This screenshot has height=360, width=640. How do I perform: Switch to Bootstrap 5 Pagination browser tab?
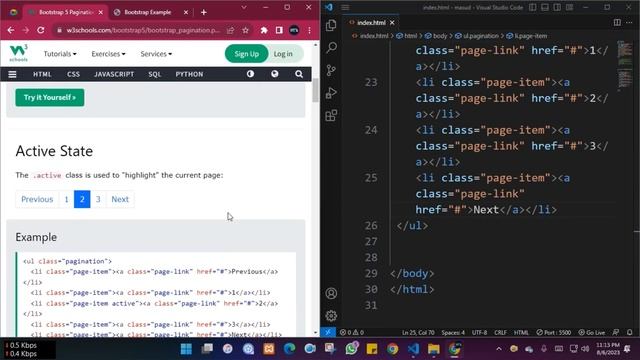pyautogui.click(x=66, y=12)
